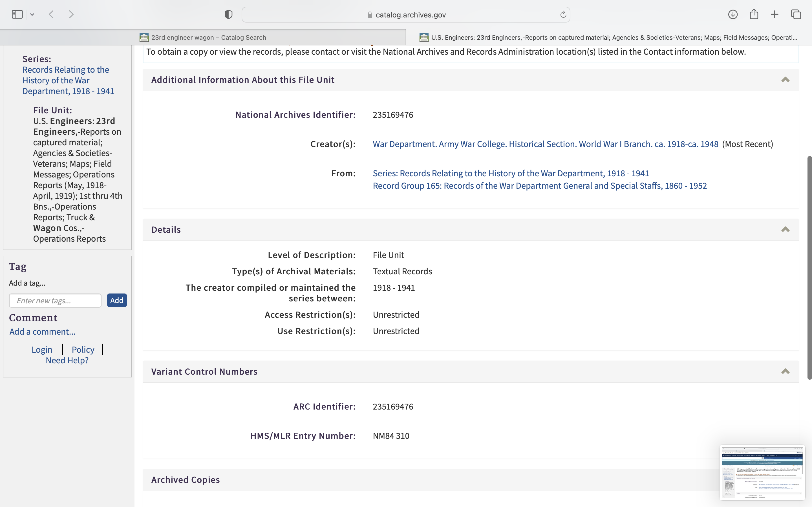Viewport: 812px width, 507px height.
Task: Click Add a comment link
Action: pyautogui.click(x=42, y=332)
